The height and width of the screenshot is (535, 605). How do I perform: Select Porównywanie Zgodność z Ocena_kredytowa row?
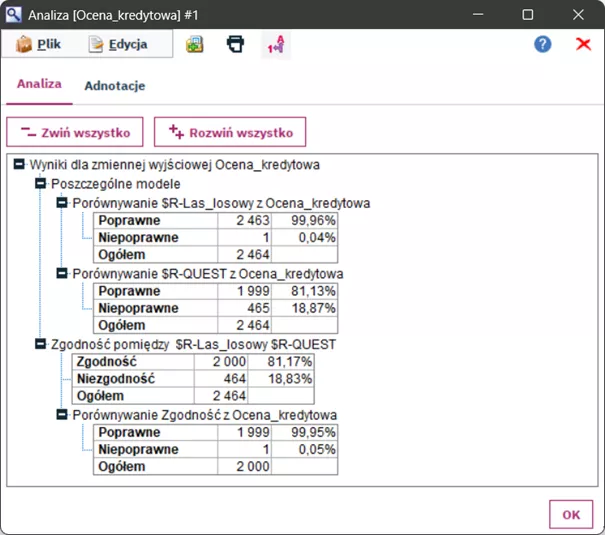(x=205, y=415)
